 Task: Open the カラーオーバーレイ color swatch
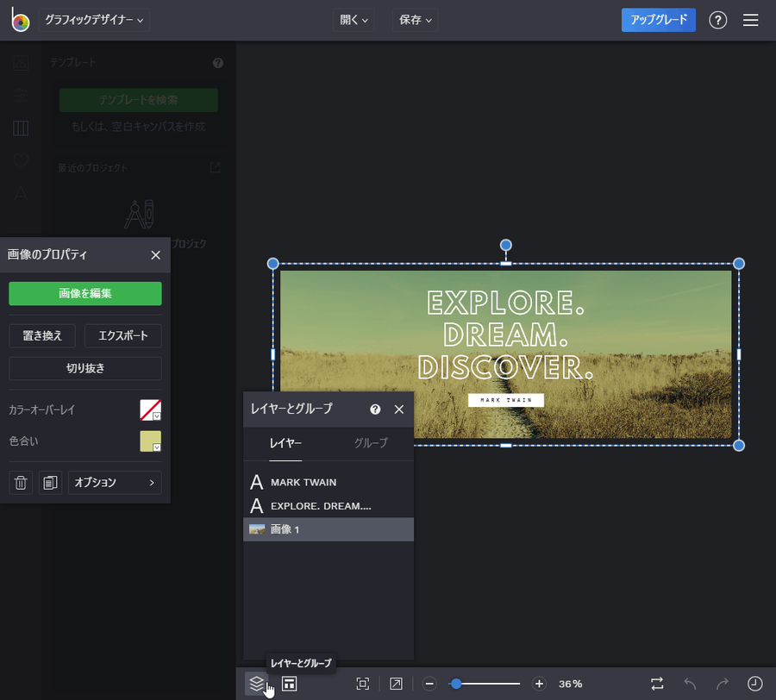(150, 410)
